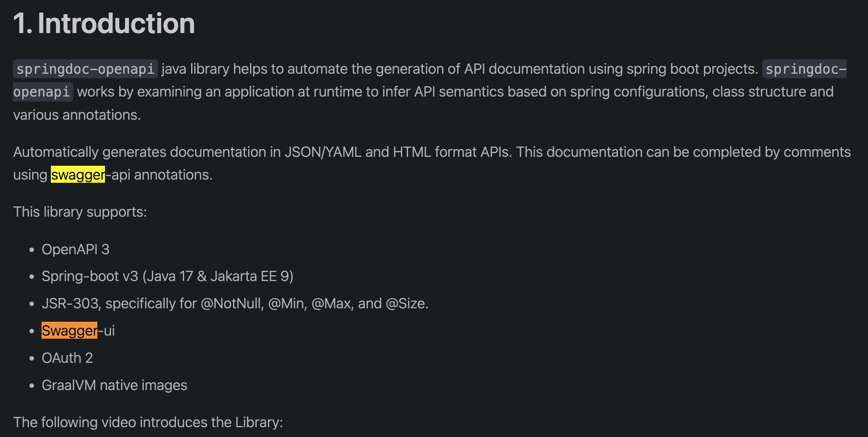
Task: Click 'Spring-boot v3 (Java 17 & Jakarta EE 9)' item
Action: pos(167,276)
